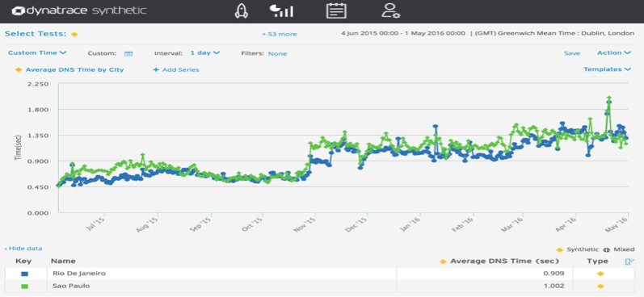Click the blue Rio De Janeiro key swatch
This screenshot has width=644, height=297.
tap(24, 274)
